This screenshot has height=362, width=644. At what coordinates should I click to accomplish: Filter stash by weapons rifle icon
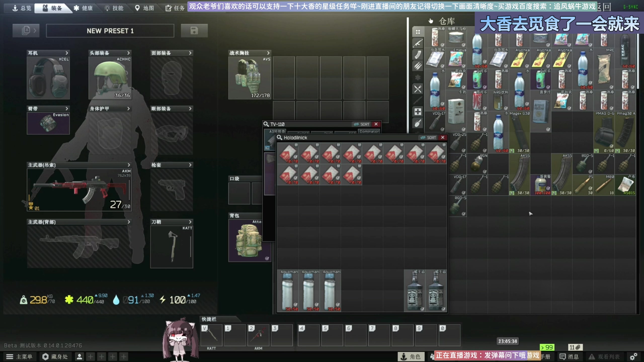418,43
